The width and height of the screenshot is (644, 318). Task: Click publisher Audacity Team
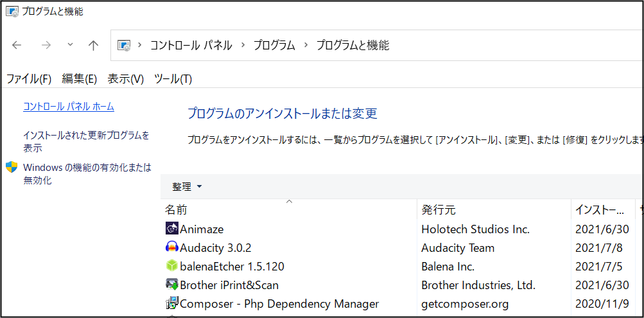(x=458, y=248)
